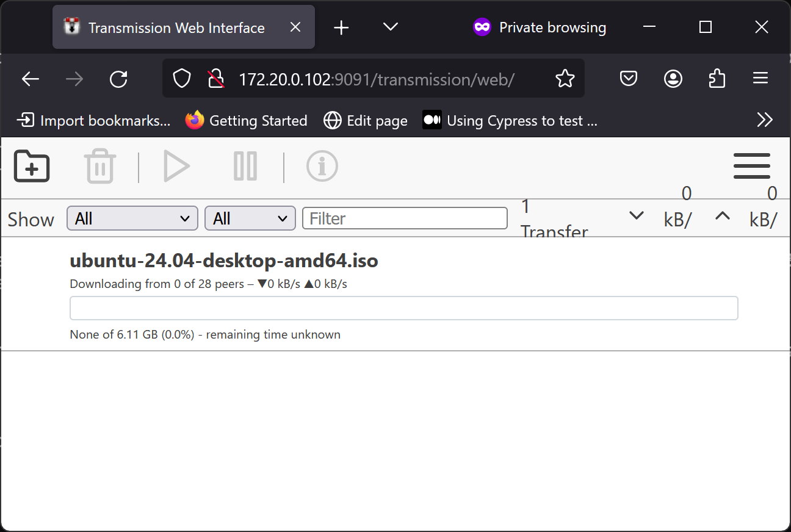791x532 pixels.
Task: Open the first All filter dropdown
Action: click(132, 218)
